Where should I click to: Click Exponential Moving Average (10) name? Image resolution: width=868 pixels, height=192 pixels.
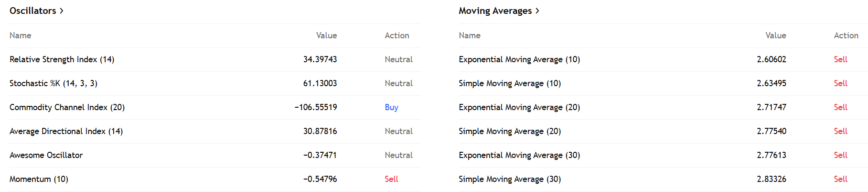click(x=519, y=59)
